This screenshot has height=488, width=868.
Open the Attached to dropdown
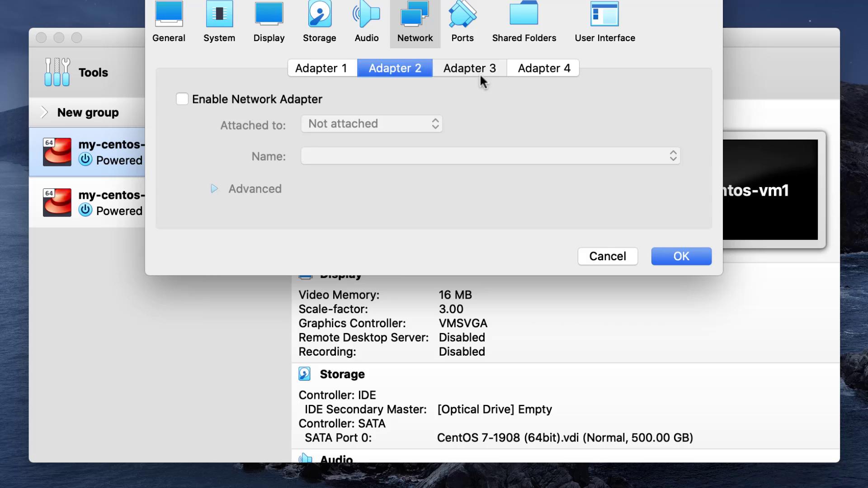click(x=372, y=124)
